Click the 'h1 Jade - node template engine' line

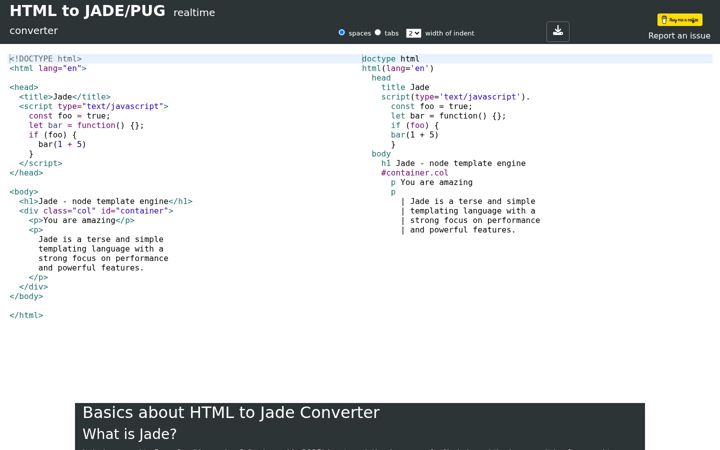click(x=453, y=163)
